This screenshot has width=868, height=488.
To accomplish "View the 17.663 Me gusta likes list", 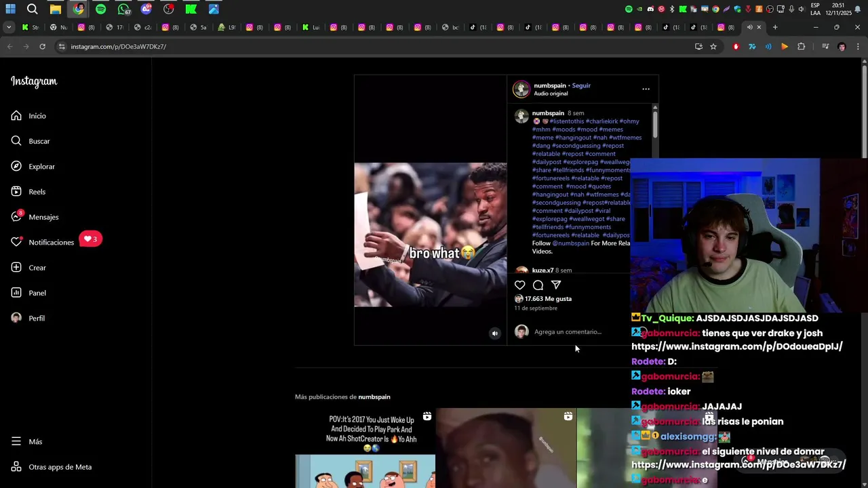I will pos(548,299).
